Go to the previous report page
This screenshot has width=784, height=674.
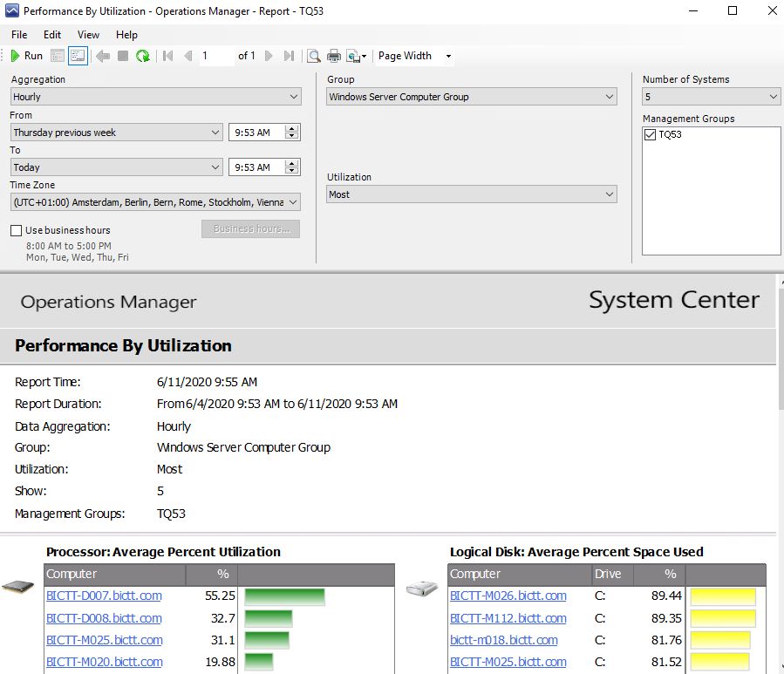pos(188,56)
